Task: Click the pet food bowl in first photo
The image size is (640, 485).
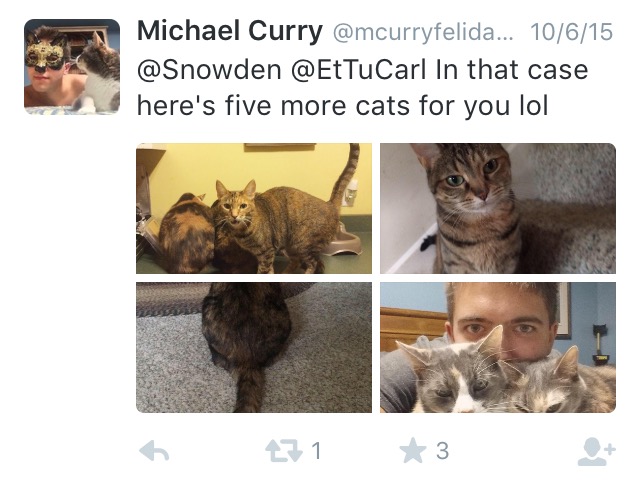Action: click(x=345, y=242)
